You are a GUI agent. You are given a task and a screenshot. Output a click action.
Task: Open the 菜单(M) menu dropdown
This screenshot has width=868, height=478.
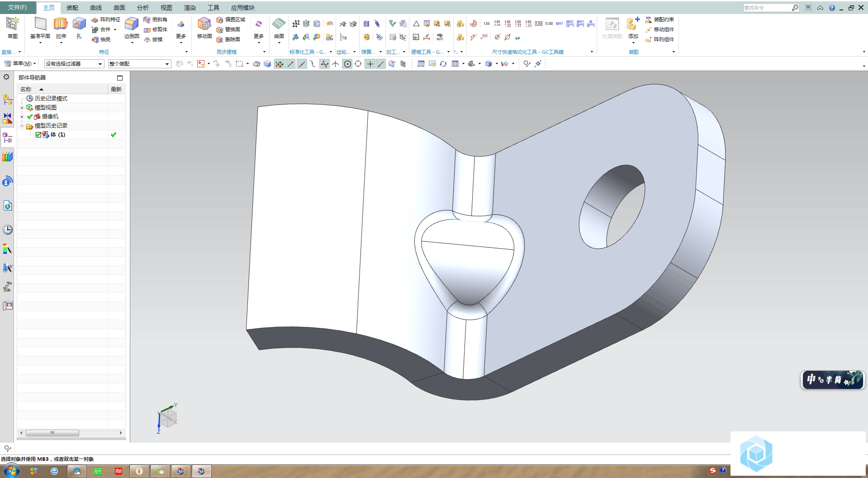point(20,64)
